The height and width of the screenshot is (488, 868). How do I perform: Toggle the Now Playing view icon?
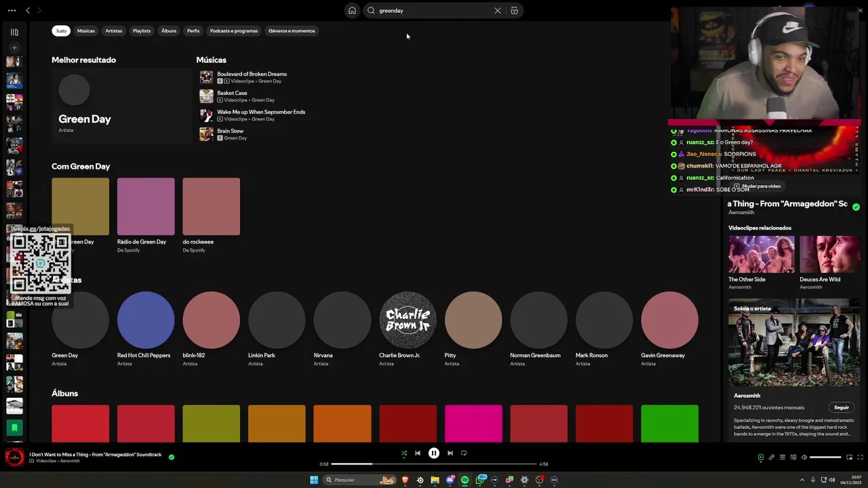pos(760,457)
